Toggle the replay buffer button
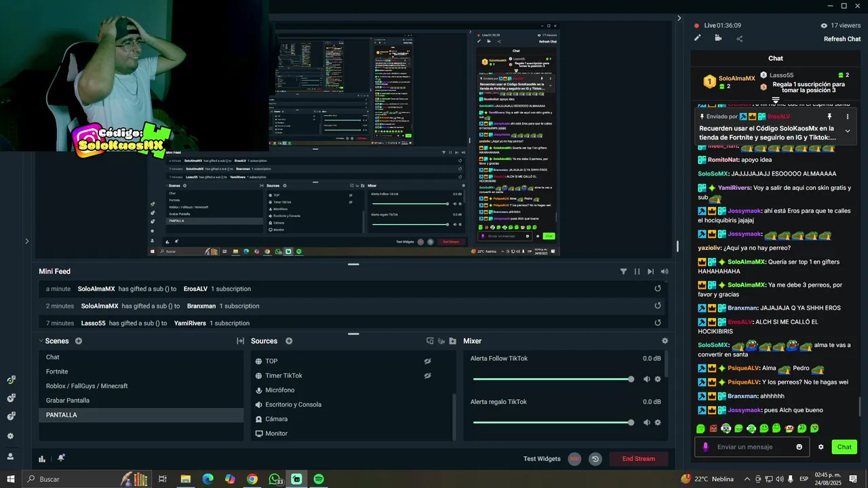Viewport: 868px width, 488px height. click(595, 459)
